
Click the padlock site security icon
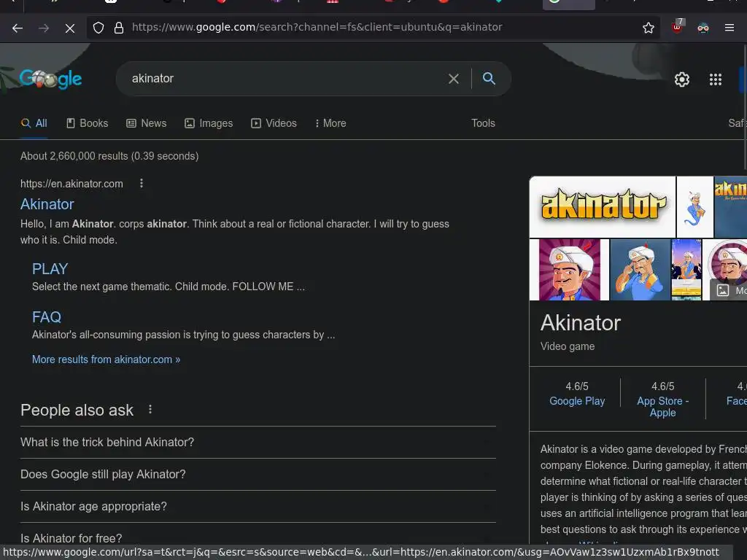[x=119, y=28]
